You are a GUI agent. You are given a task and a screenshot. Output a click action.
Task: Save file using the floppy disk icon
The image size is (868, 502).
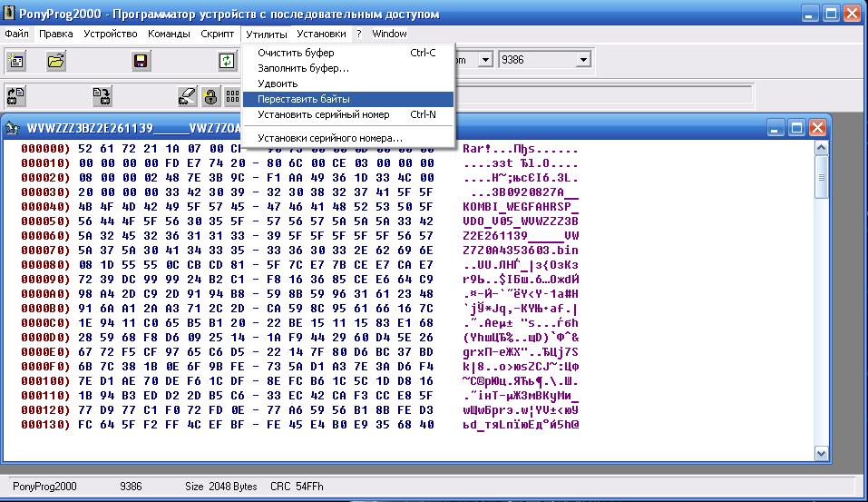tap(141, 60)
